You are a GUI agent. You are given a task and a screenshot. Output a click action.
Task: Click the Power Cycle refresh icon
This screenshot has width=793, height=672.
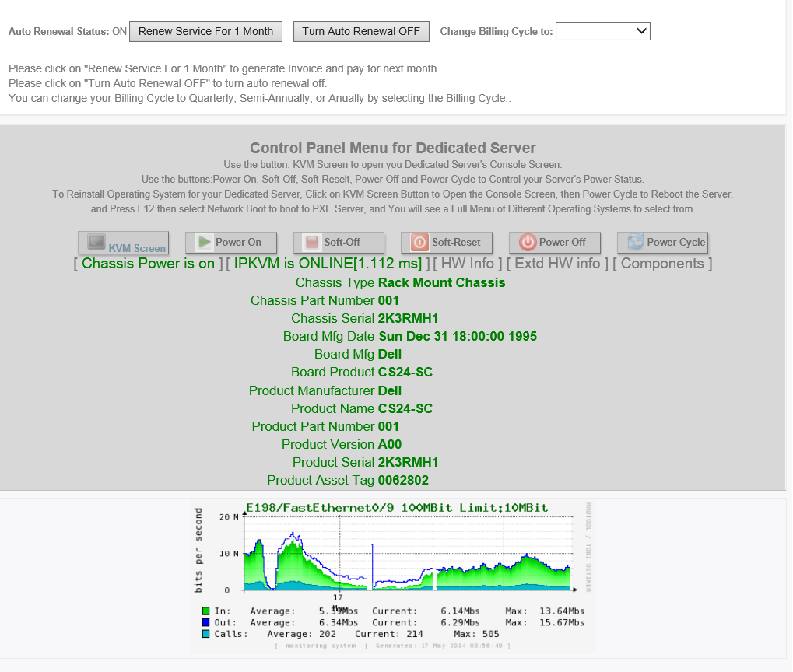coord(635,243)
